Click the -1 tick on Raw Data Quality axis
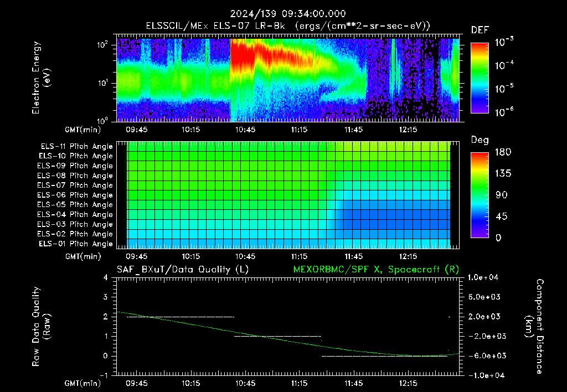Viewport: 567px width, 392px height. 104,375
